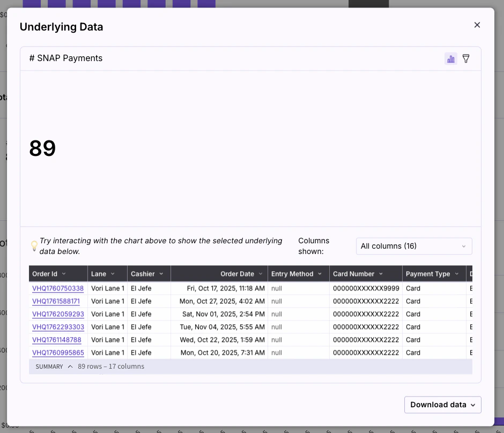The width and height of the screenshot is (504, 433).
Task: Open the Order Date column sort dropdown
Action: 261,274
